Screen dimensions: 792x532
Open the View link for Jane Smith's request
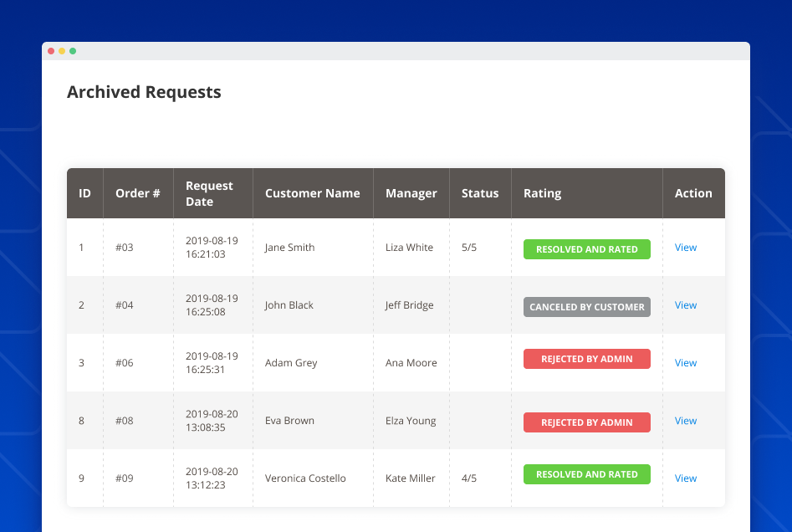(685, 247)
